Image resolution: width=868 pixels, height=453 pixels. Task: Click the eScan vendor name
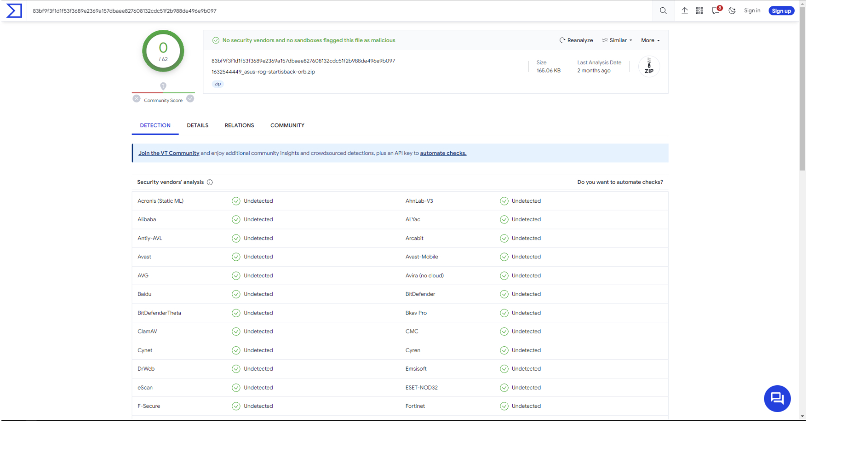point(145,388)
